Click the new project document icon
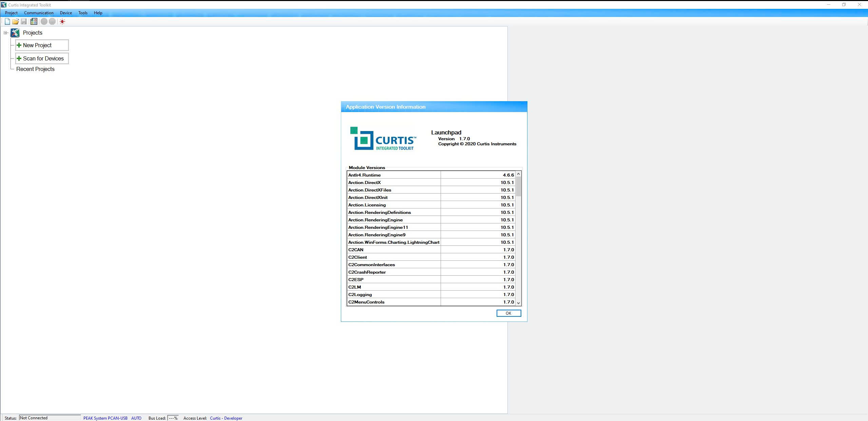 [7, 21]
